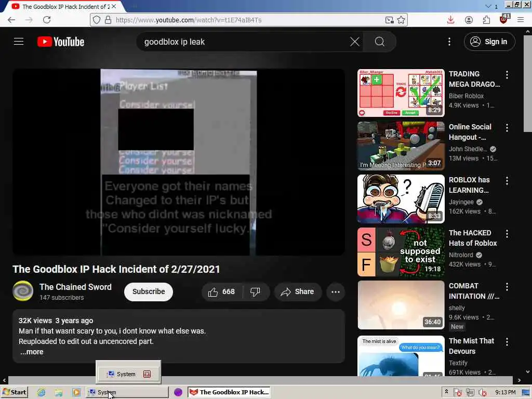
Task: Open The Chained Sword channel name link
Action: pyautogui.click(x=75, y=287)
